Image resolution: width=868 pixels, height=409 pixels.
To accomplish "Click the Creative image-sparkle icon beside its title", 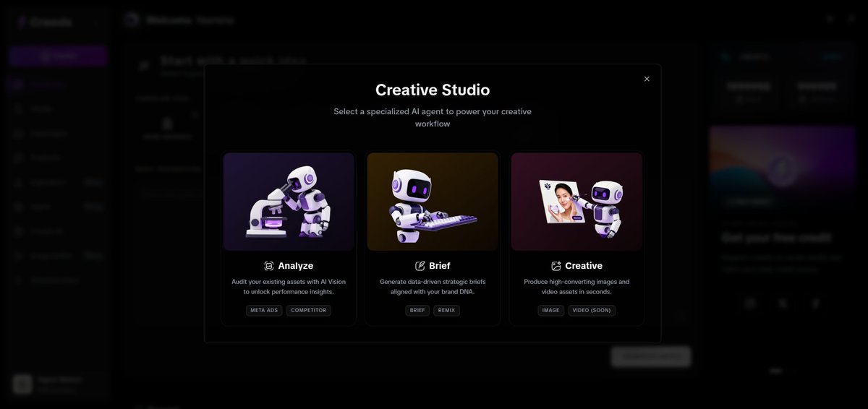I will click(x=556, y=266).
